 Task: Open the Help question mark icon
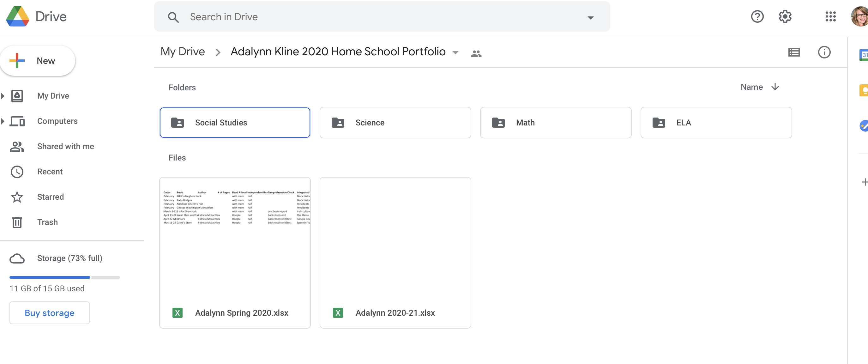[757, 16]
